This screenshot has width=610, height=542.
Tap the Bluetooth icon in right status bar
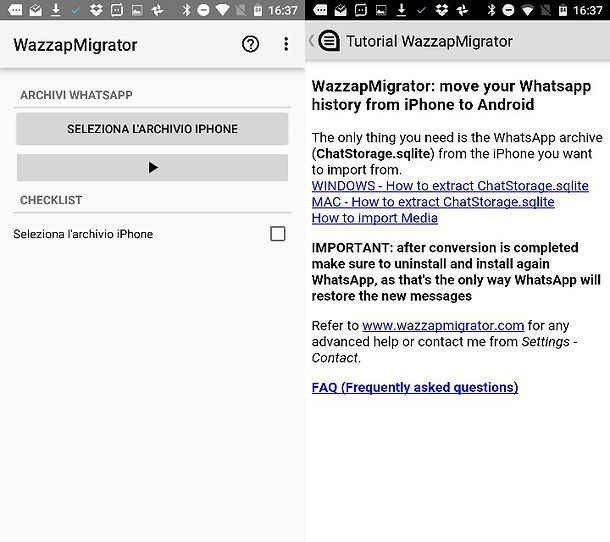491,10
